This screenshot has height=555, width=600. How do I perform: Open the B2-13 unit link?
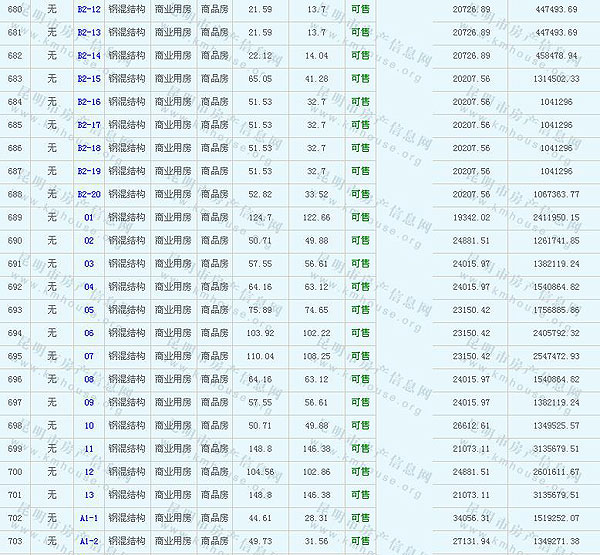pyautogui.click(x=89, y=32)
